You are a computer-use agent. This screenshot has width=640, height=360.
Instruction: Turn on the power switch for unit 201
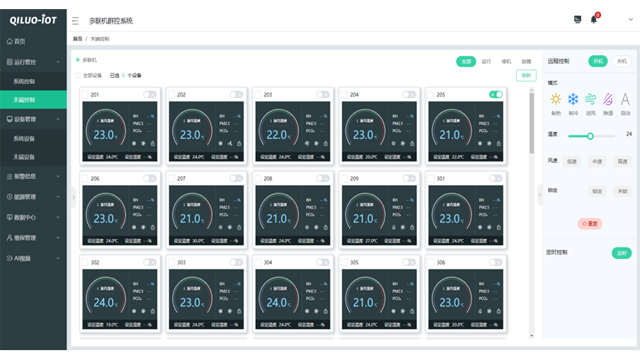150,94
